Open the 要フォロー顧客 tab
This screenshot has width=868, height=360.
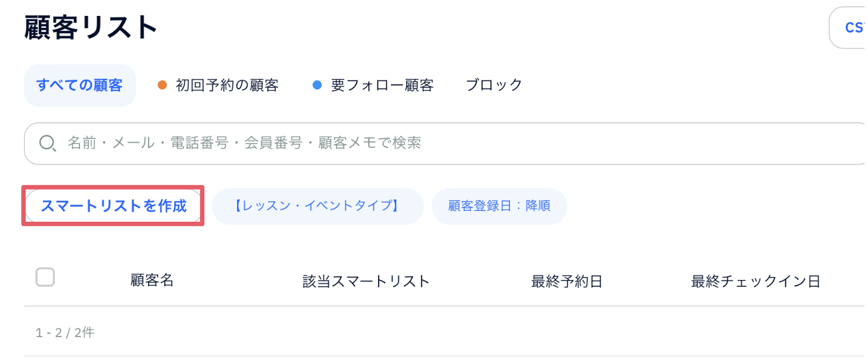click(x=373, y=86)
